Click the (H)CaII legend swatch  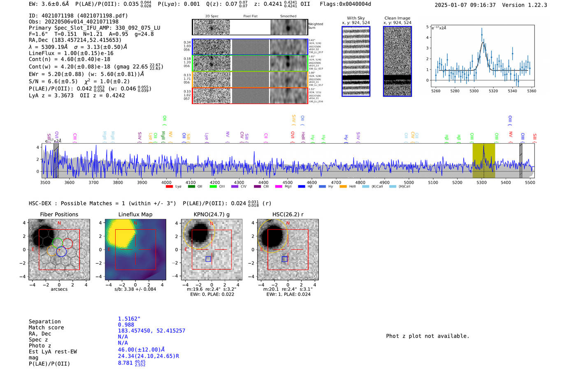tap(393, 187)
